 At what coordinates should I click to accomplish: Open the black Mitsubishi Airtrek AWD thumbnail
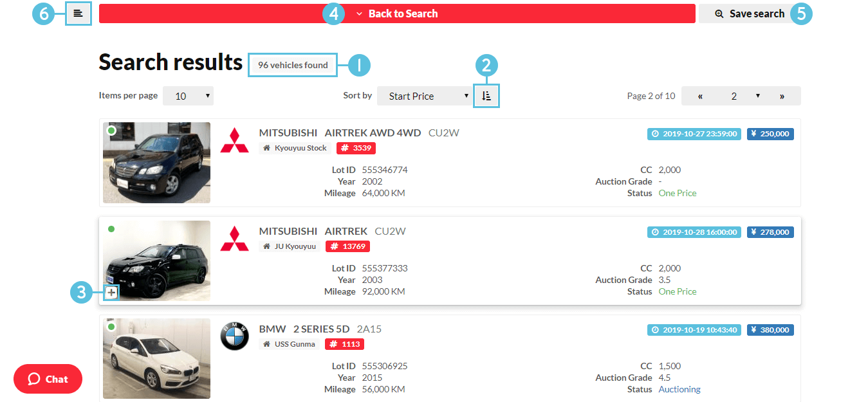pos(156,163)
